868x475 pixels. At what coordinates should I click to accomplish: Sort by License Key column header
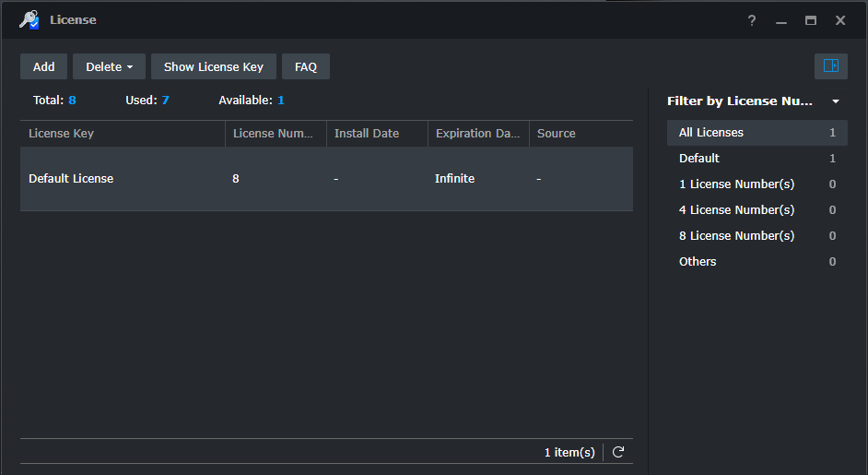123,134
